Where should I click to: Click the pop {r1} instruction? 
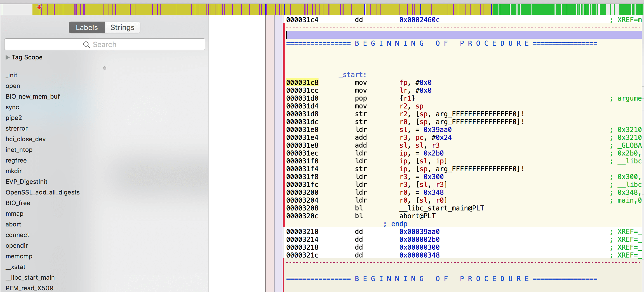[385, 98]
